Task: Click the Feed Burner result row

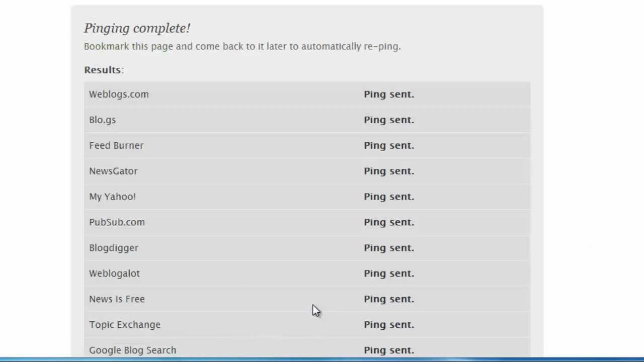Action: point(116,145)
